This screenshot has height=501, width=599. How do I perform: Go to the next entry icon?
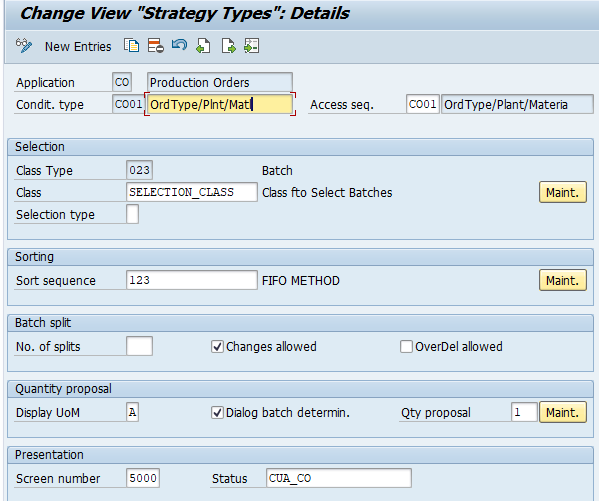(x=228, y=45)
